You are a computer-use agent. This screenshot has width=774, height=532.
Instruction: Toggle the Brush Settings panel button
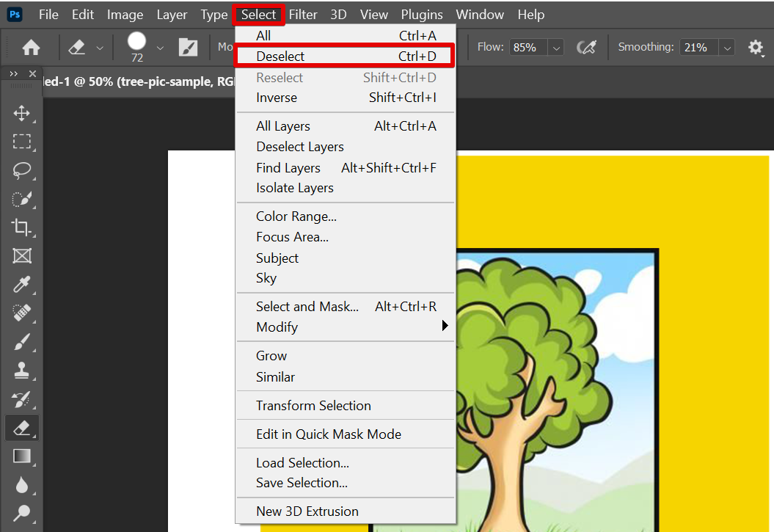tap(189, 48)
